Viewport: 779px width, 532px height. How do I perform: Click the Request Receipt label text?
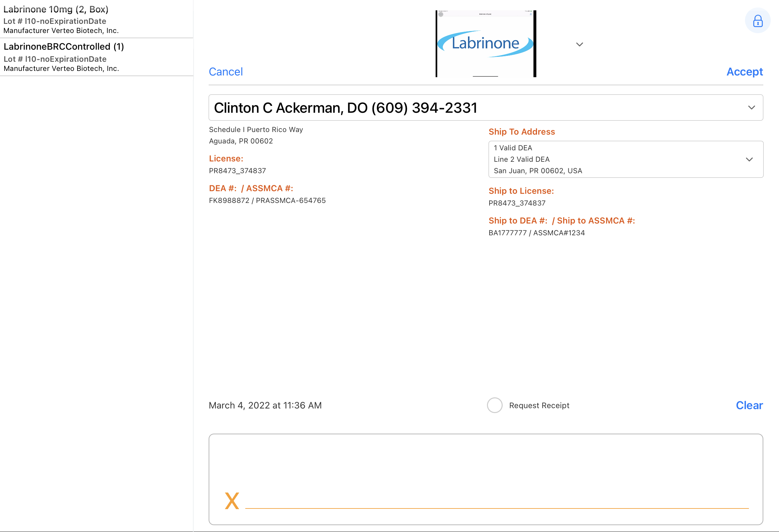click(x=539, y=405)
